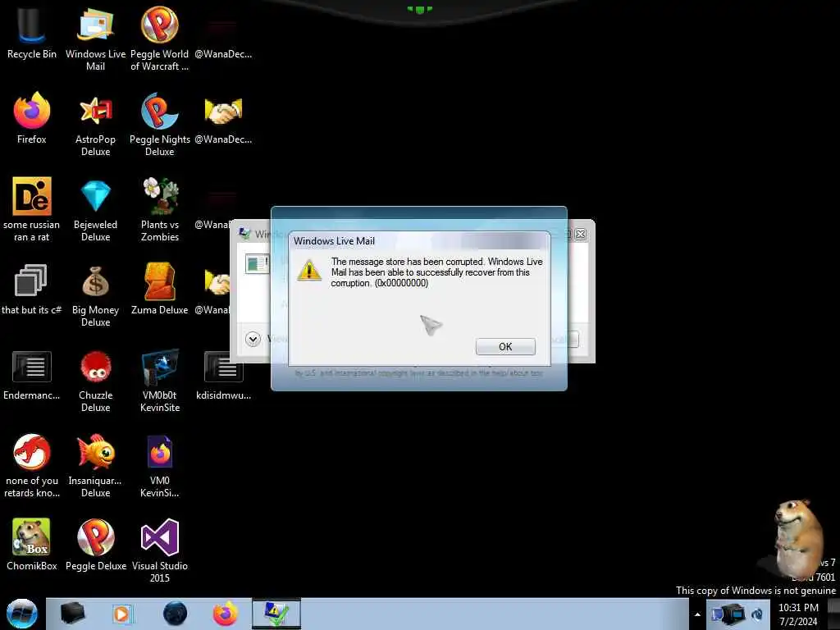Screen dimensions: 840x630
Task: Click the dark globe taskbar icon
Action: (x=175, y=614)
